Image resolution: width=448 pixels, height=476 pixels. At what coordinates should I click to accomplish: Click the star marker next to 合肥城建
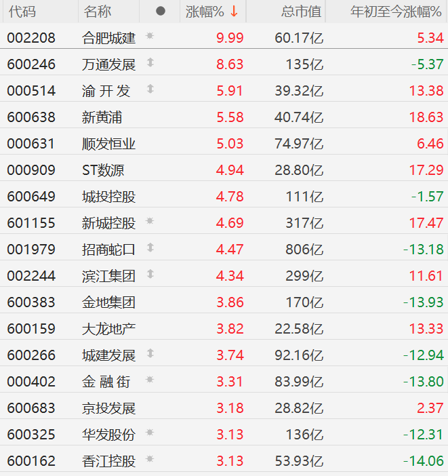pyautogui.click(x=150, y=36)
